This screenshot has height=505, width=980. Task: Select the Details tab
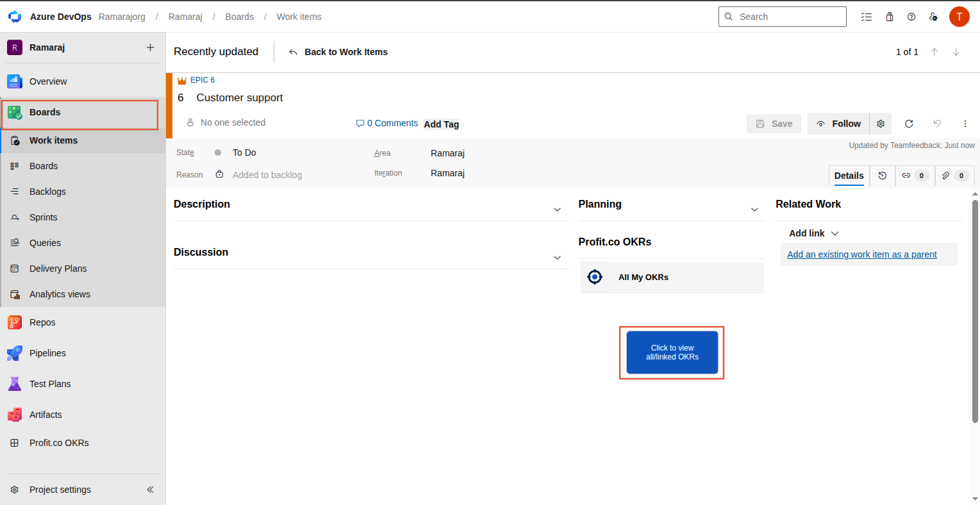click(x=849, y=176)
